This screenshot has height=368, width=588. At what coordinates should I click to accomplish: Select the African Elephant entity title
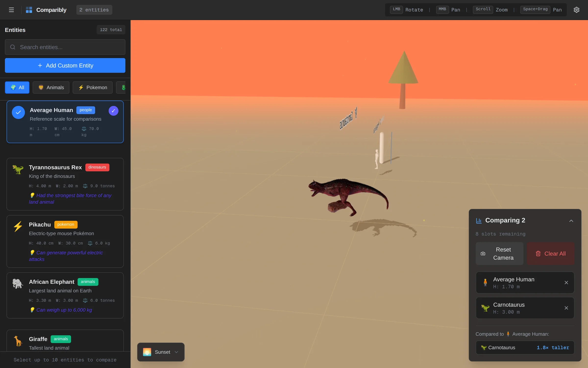pyautogui.click(x=51, y=282)
